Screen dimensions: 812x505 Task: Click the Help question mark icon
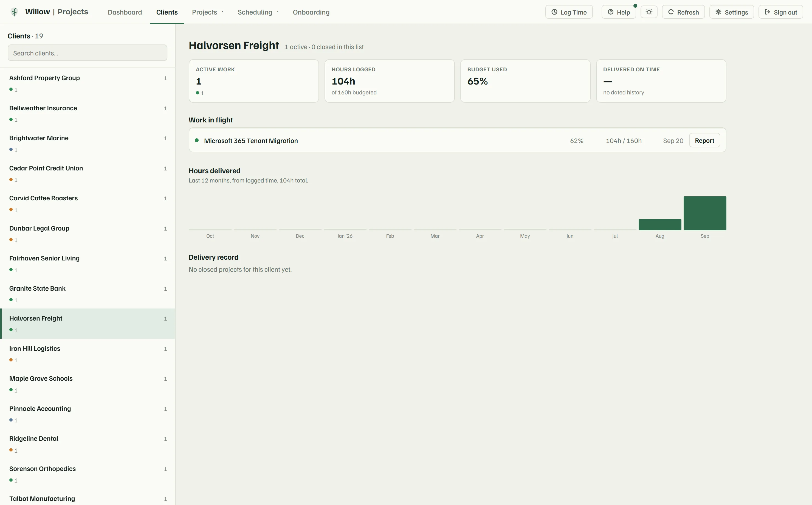[610, 12]
